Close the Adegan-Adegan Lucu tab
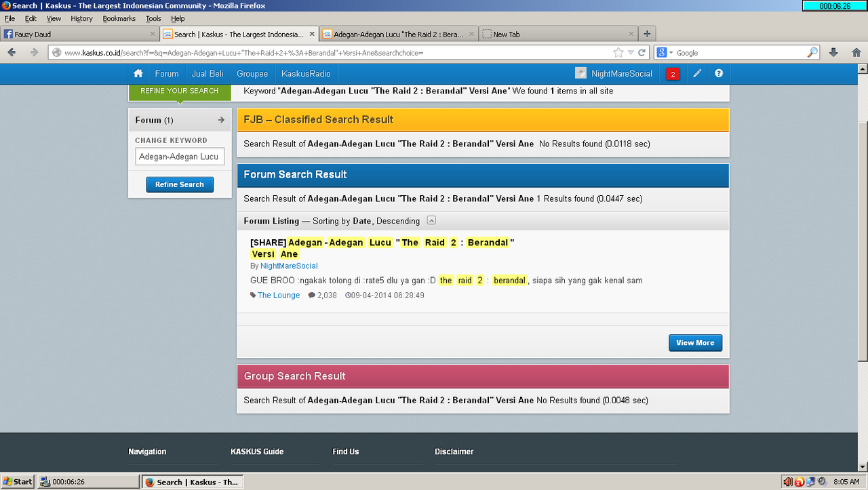The height and width of the screenshot is (490, 868). coord(472,34)
